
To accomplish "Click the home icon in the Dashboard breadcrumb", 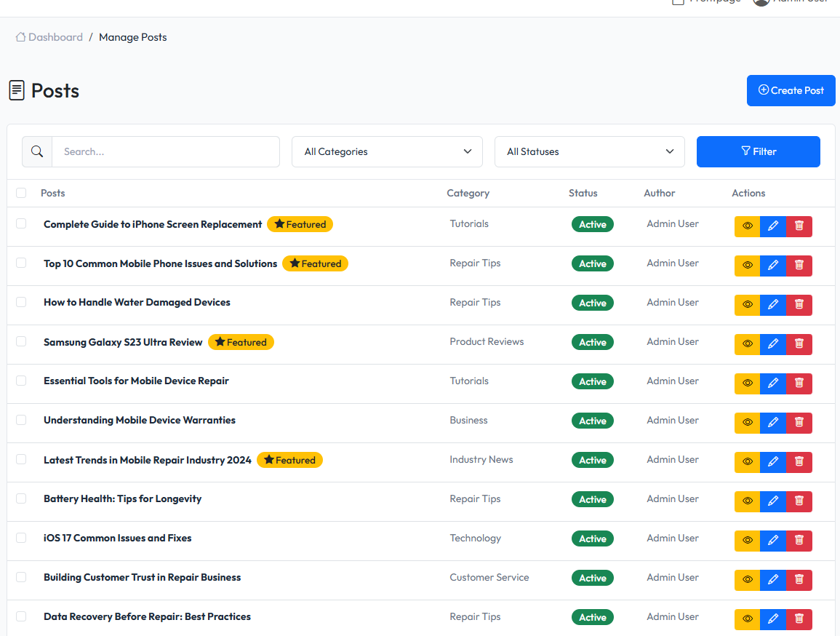I will (x=21, y=37).
